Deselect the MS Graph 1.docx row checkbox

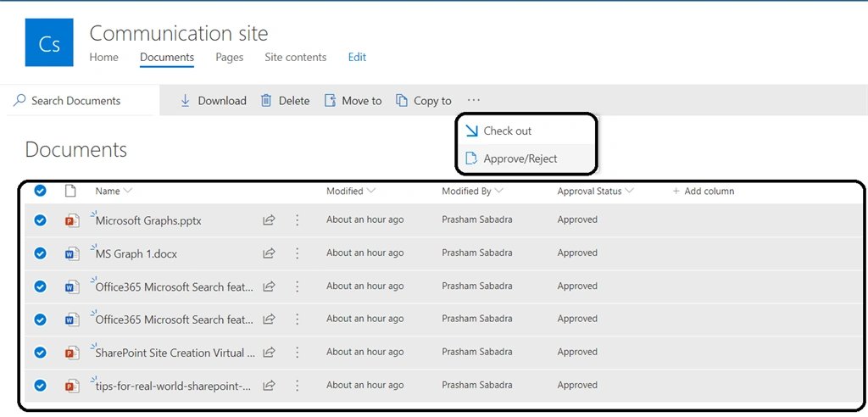pos(40,253)
